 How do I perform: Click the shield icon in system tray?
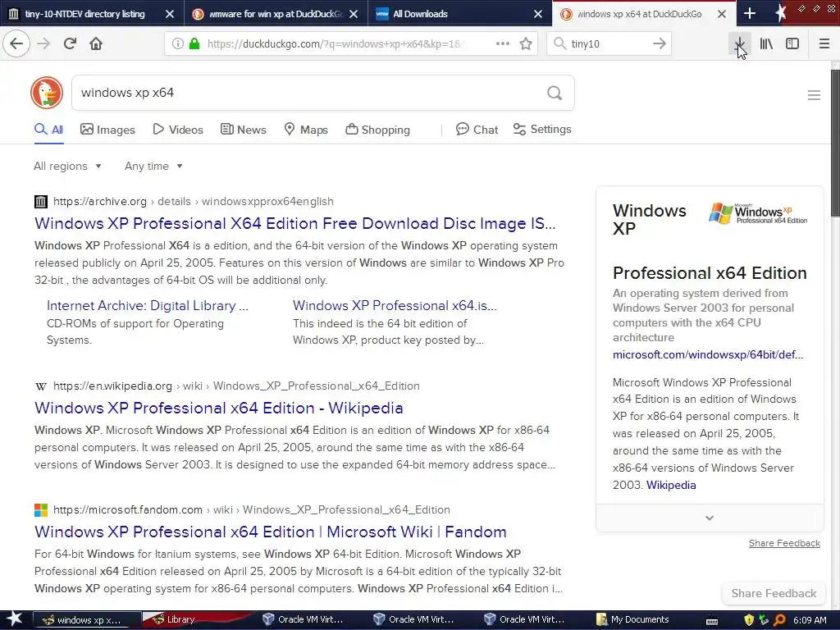[x=748, y=620]
